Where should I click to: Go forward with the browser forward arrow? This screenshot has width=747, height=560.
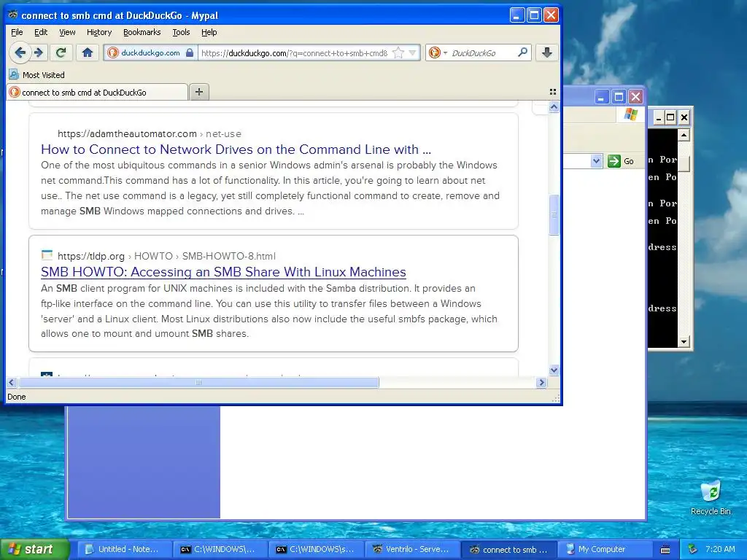[39, 52]
